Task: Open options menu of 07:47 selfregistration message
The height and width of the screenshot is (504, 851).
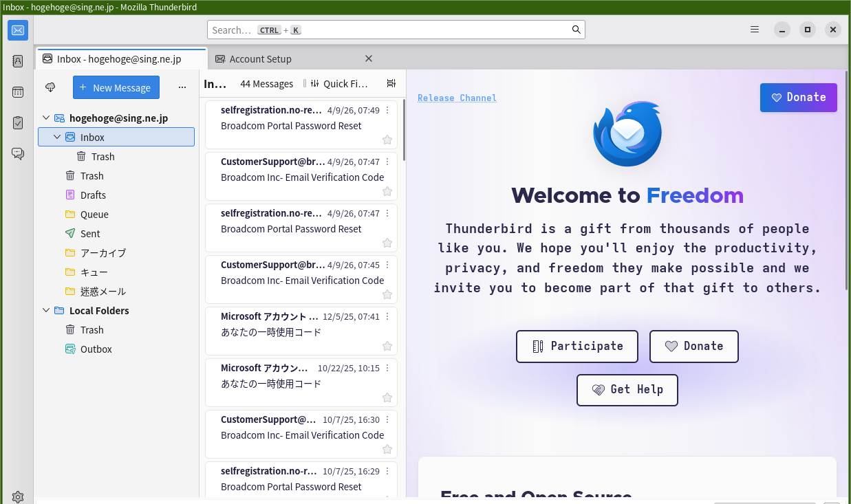Action: [x=387, y=213]
